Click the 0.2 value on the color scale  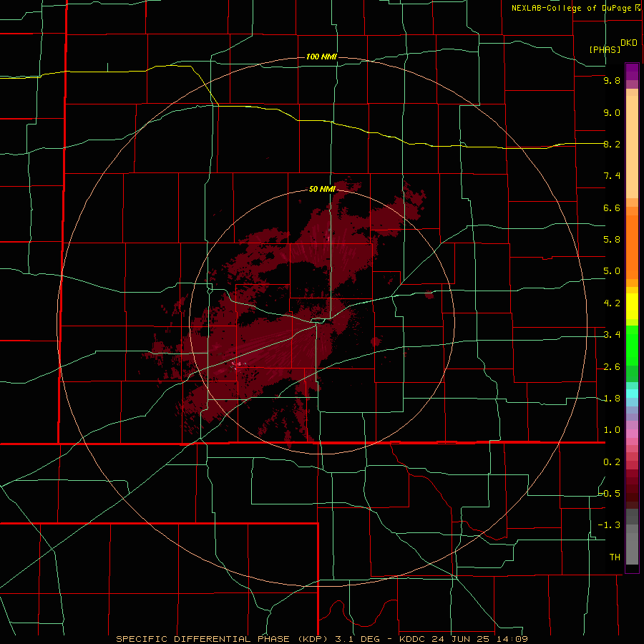point(612,462)
